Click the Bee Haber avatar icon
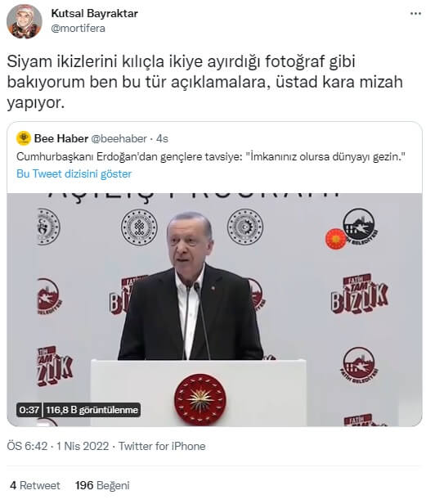This screenshot has width=435, height=504. click(x=24, y=138)
